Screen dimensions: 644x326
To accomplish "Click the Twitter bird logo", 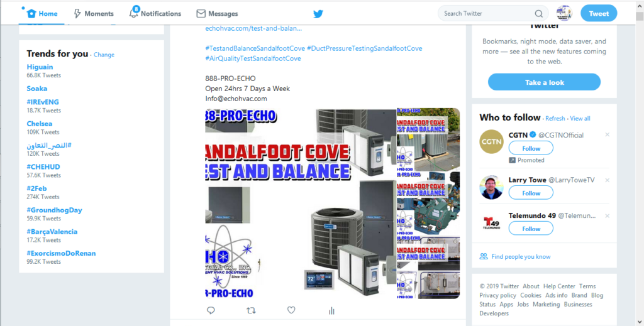I will click(x=318, y=14).
